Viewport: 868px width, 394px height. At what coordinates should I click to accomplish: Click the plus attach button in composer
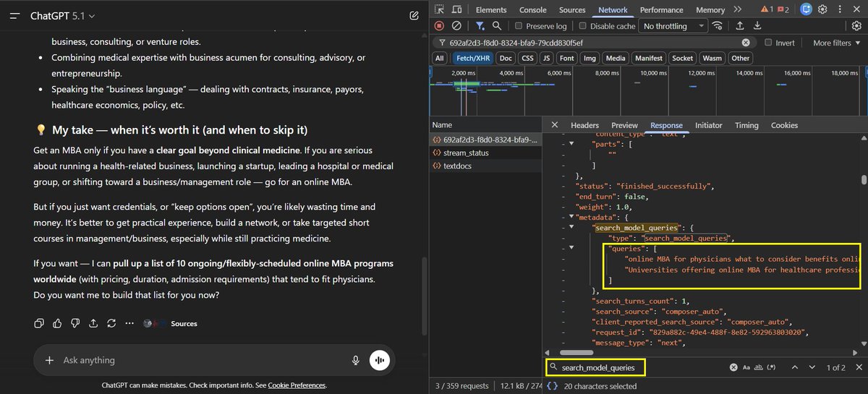pos(49,360)
